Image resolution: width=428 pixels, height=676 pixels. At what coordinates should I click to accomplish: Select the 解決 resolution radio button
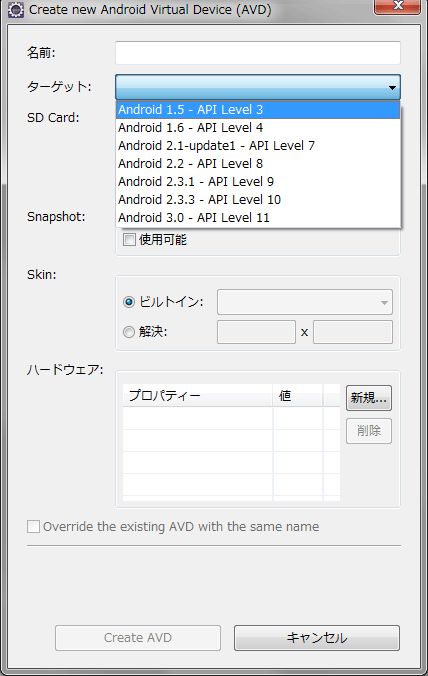[129, 332]
